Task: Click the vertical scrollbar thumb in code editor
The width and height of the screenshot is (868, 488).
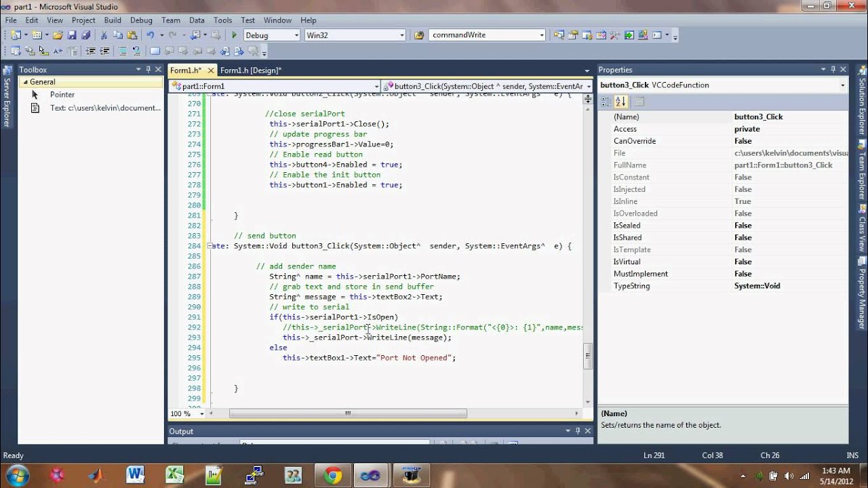Action: [588, 357]
